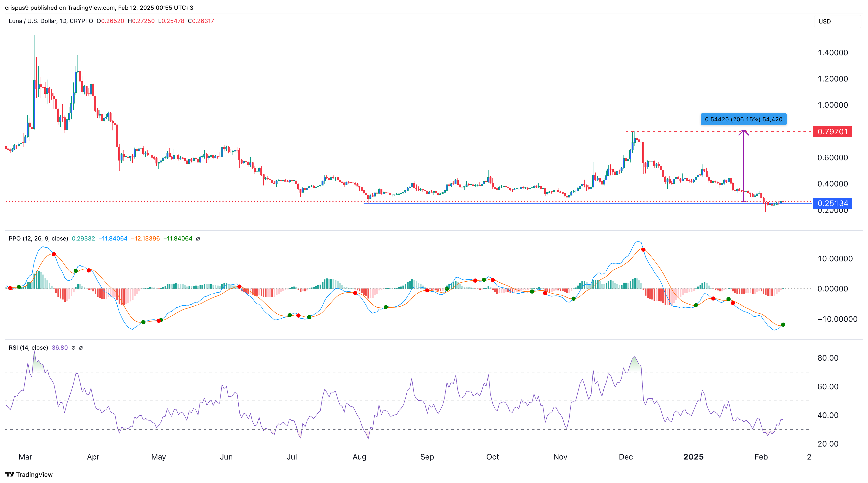Click the 80.00 RSI axis label
Image resolution: width=868 pixels, height=483 pixels.
(828, 358)
